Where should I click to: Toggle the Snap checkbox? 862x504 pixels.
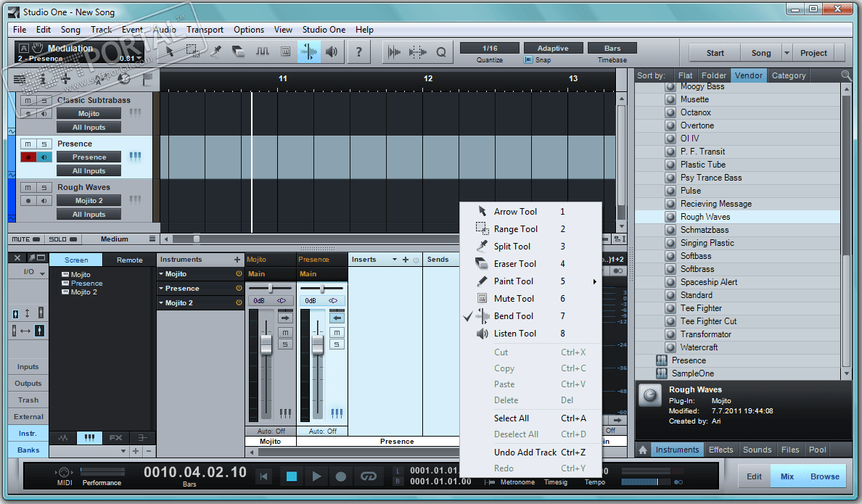point(528,60)
